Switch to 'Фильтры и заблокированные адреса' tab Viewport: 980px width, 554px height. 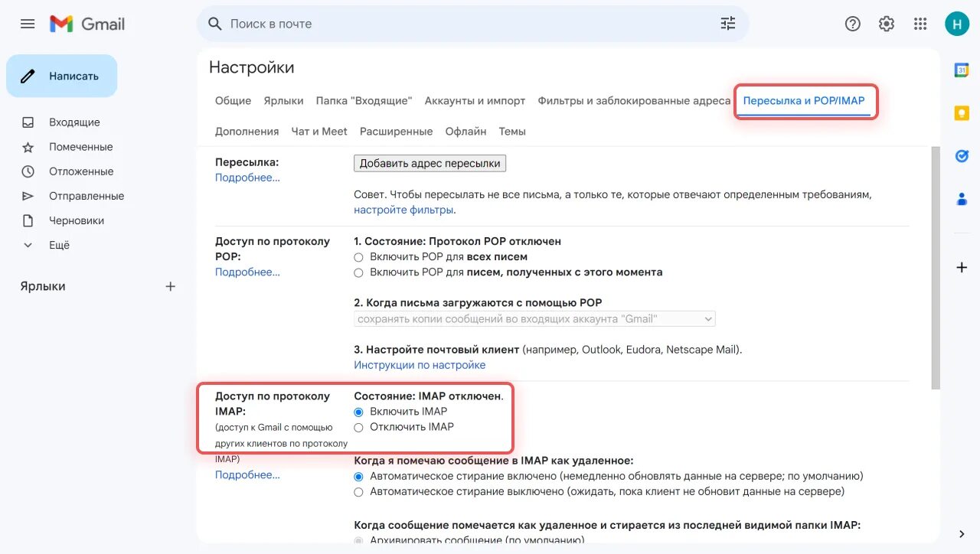pos(634,101)
